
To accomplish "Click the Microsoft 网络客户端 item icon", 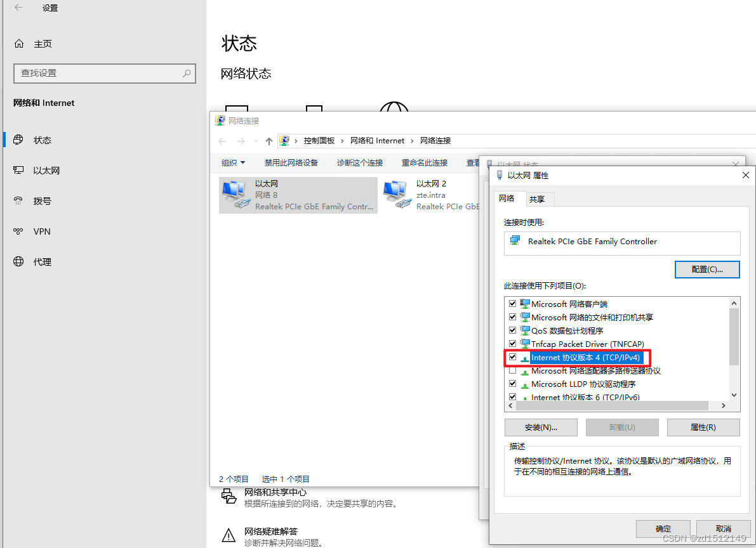I will point(524,304).
